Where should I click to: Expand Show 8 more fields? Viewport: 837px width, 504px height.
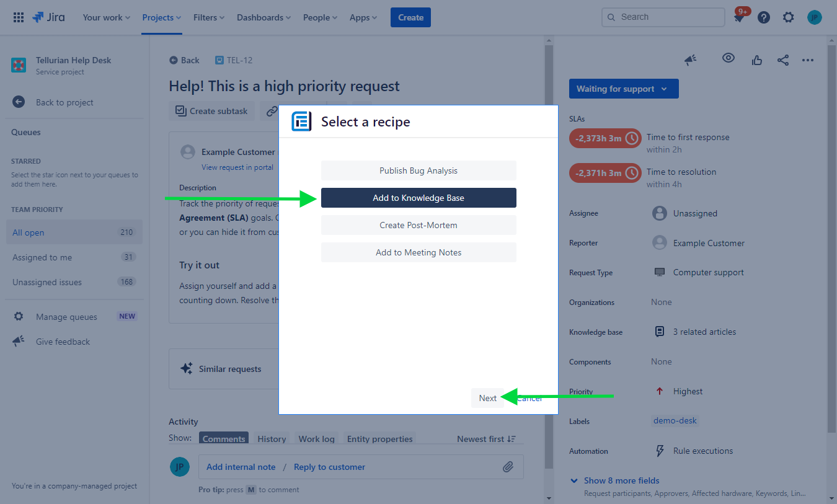coord(621,480)
